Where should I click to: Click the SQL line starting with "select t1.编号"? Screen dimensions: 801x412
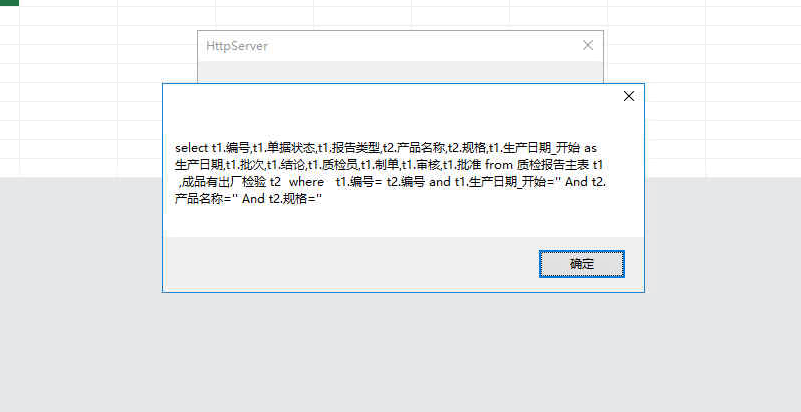[386, 149]
